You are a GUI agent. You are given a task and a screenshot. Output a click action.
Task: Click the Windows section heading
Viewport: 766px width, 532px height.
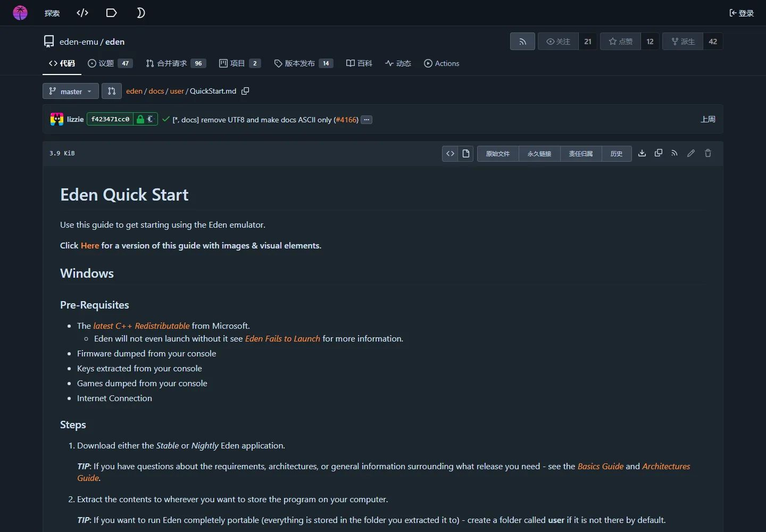(87, 273)
